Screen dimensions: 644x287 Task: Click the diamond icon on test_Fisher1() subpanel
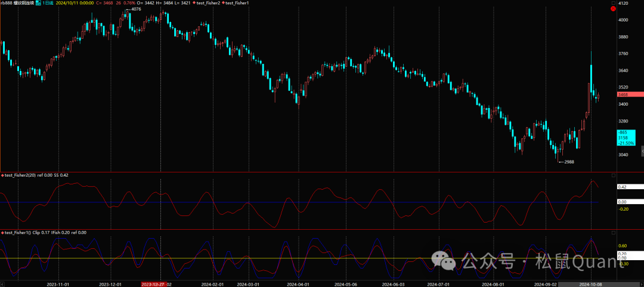pos(2,232)
